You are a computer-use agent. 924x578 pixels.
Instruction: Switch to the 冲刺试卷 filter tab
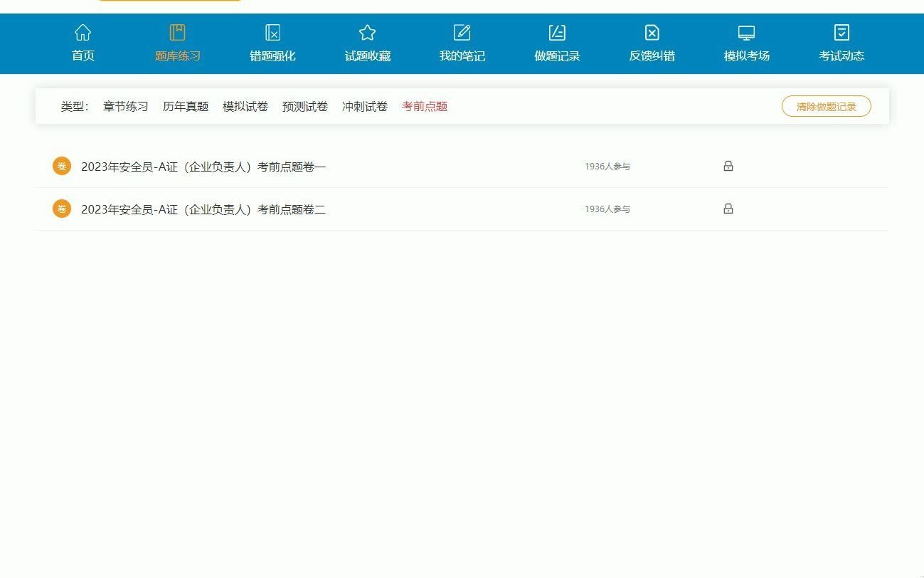(x=365, y=106)
